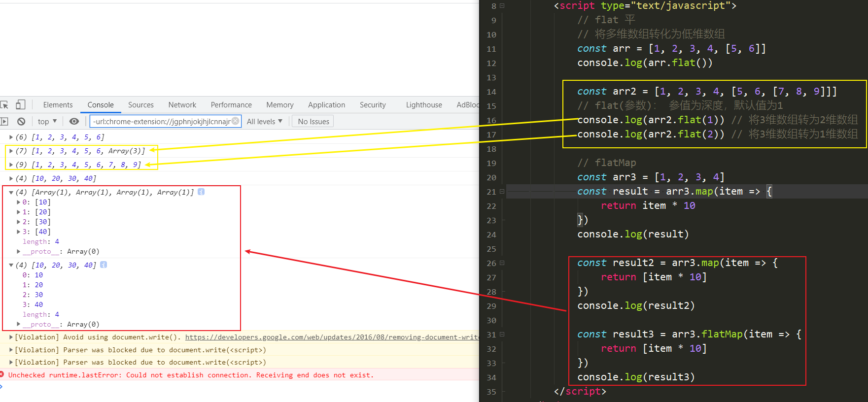This screenshot has height=402, width=868.
Task: Expand the (6) [1, 2, 3, 4, 5, 6] array
Action: [x=11, y=137]
